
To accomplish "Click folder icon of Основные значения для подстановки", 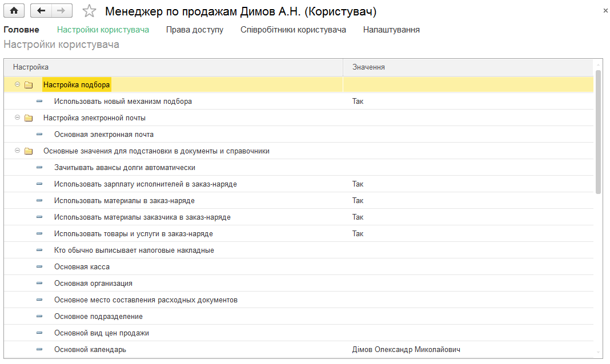I will (x=29, y=151).
